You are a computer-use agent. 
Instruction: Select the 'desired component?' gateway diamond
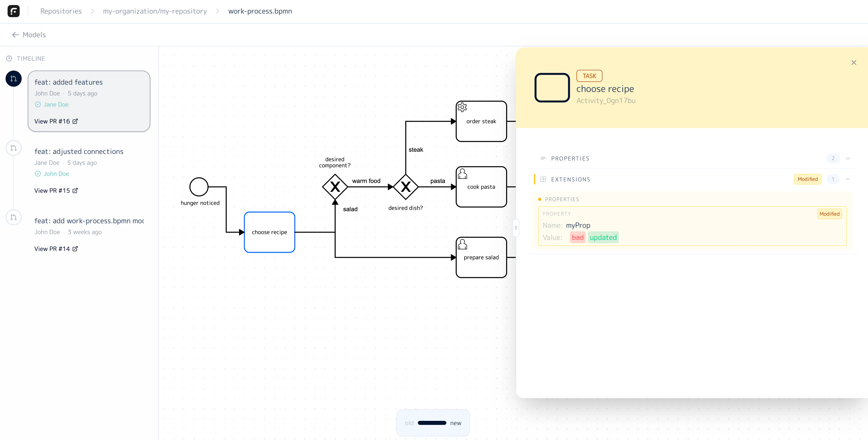click(x=335, y=187)
